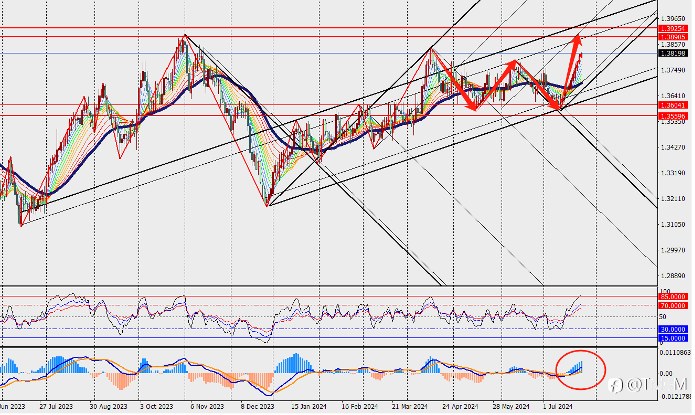Click the 27 Jul 2023 date label
Screen dimensions: 695x415
tap(56, 406)
